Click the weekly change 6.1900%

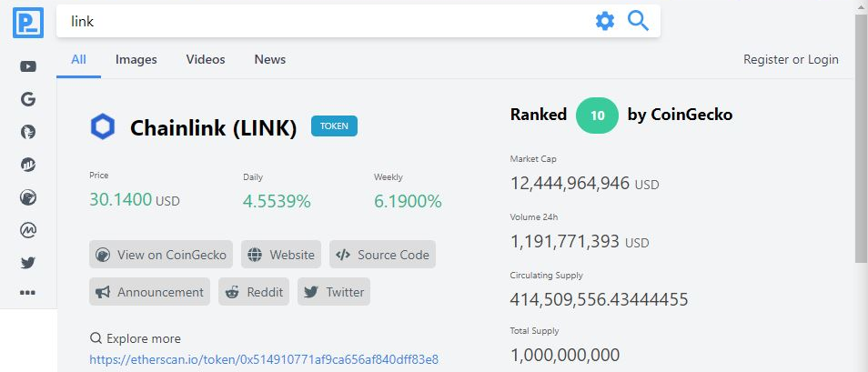pyautogui.click(x=408, y=202)
